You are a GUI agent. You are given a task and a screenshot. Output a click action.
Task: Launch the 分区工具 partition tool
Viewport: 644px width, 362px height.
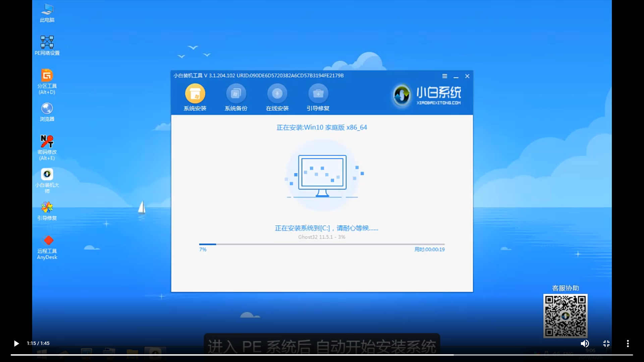pyautogui.click(x=47, y=81)
